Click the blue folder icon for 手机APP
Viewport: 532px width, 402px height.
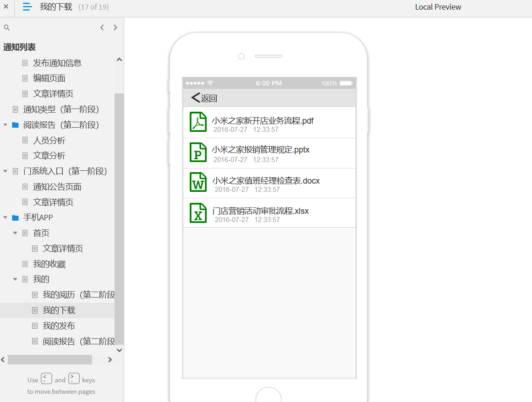pyautogui.click(x=15, y=217)
